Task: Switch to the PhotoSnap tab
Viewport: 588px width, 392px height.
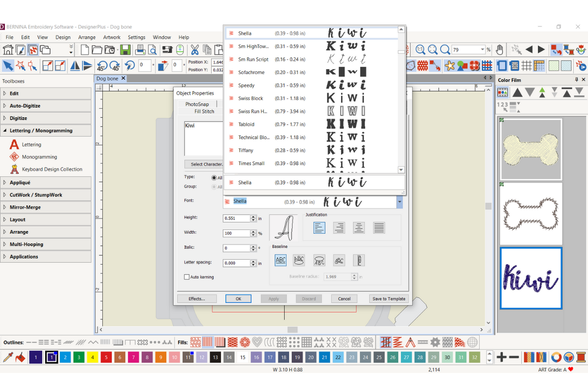Action: 197,104
